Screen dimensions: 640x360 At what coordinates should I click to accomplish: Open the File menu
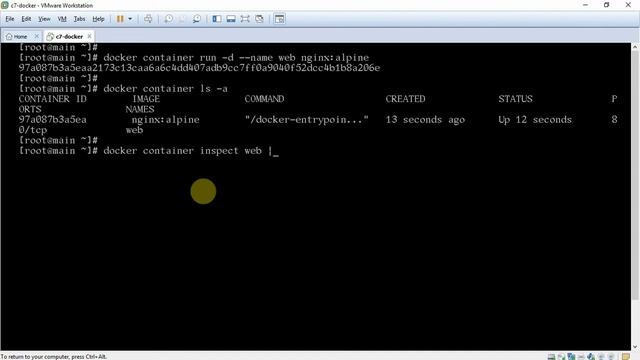[x=10, y=19]
